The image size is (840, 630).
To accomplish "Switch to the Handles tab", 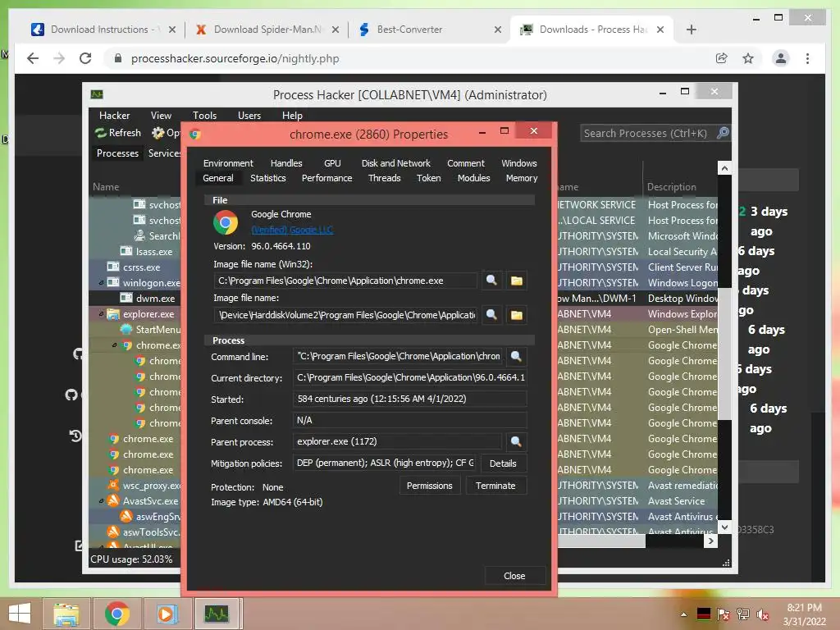I will point(286,163).
